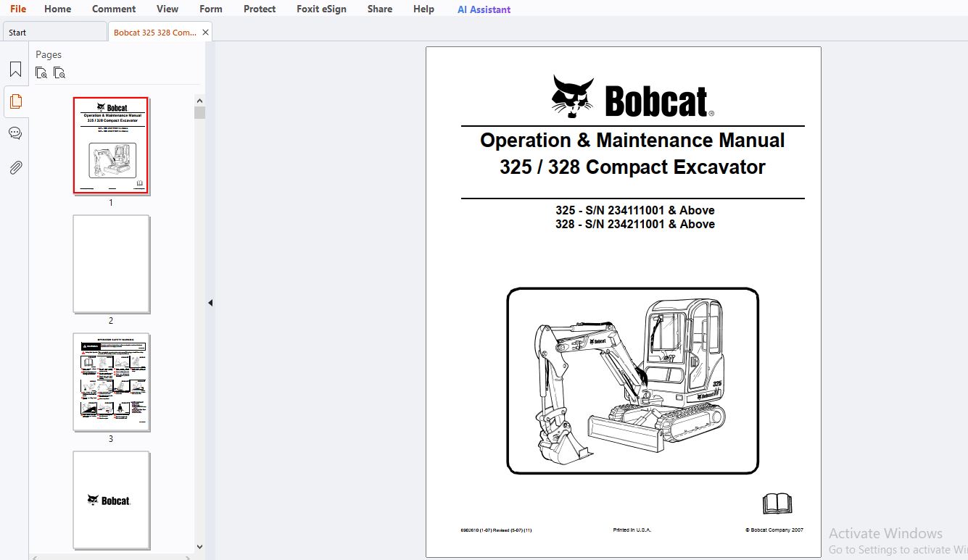Image resolution: width=968 pixels, height=560 pixels.
Task: Click the 325 / 328 Compact Excavator heading
Action: [632, 167]
